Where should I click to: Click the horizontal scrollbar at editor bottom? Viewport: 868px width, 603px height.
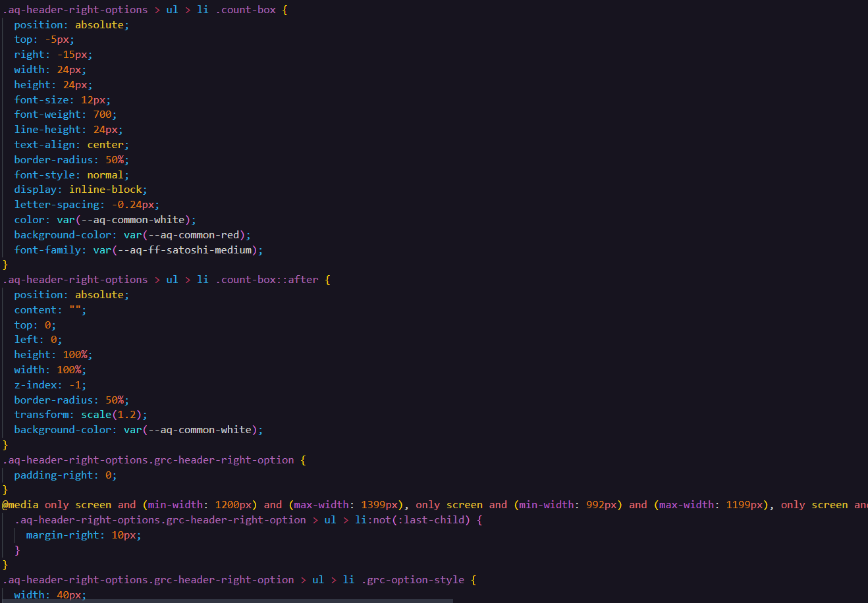point(227,600)
